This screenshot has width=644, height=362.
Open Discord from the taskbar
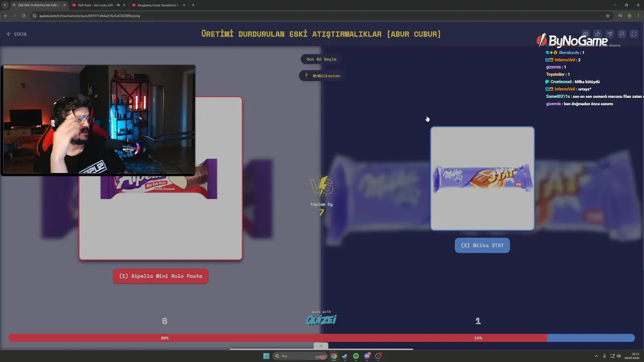(x=367, y=356)
